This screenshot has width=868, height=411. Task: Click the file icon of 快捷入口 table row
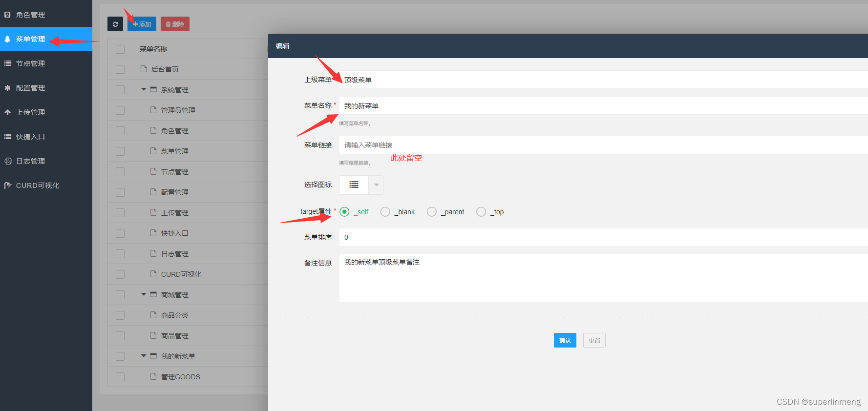(153, 233)
